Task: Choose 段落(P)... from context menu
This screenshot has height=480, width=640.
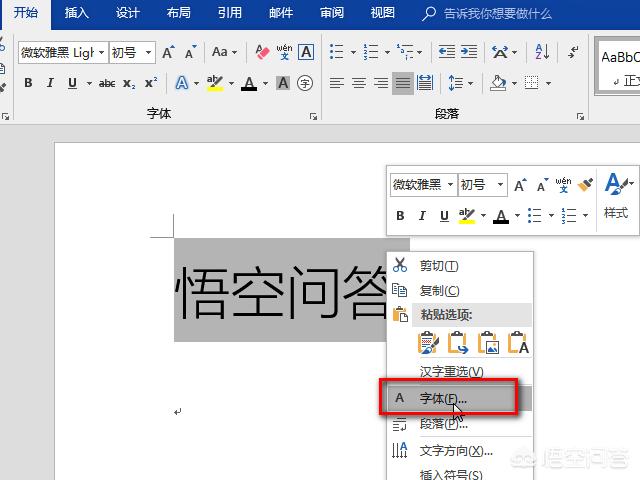Action: (460, 424)
